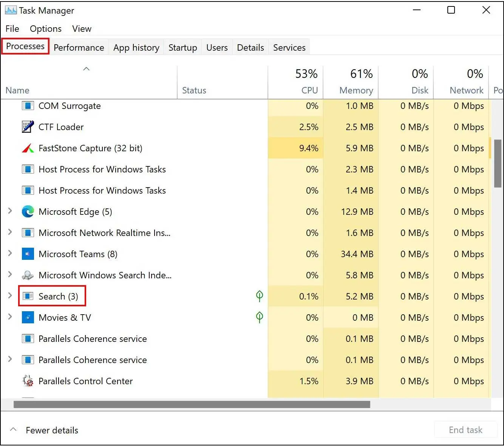Screen dimensions: 504x447
Task: Click the Microsoft Edge browser icon
Action: click(28, 211)
